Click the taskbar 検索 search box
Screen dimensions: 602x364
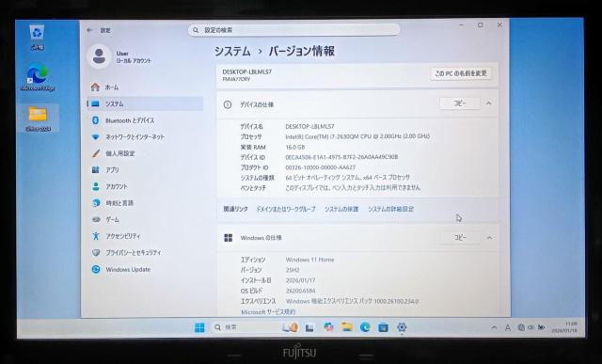coord(244,327)
